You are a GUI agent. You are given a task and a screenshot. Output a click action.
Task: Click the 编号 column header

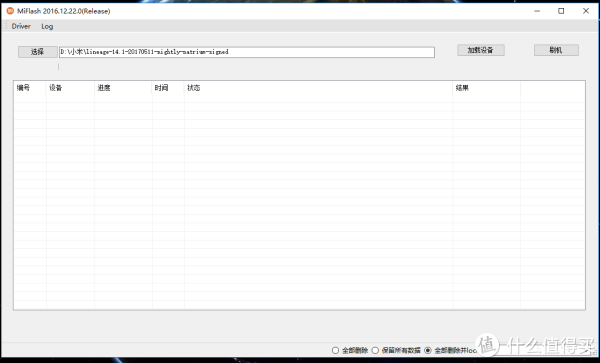pyautogui.click(x=30, y=88)
